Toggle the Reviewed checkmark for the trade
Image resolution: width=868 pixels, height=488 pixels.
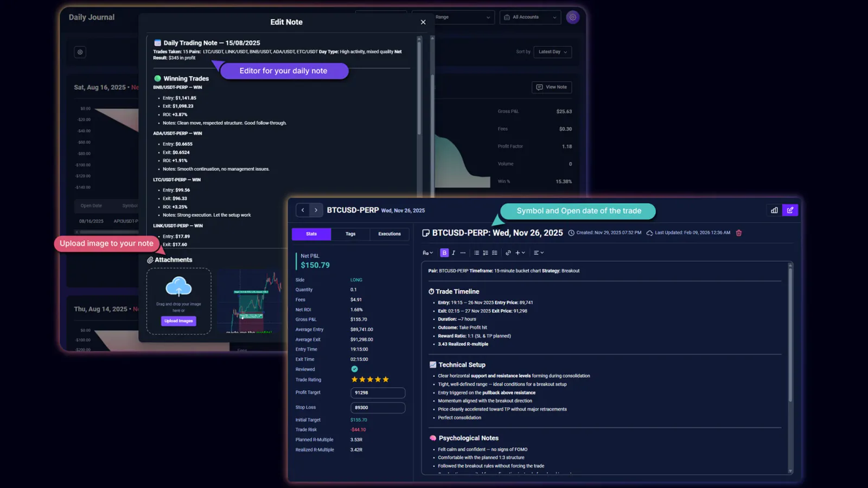[355, 369]
